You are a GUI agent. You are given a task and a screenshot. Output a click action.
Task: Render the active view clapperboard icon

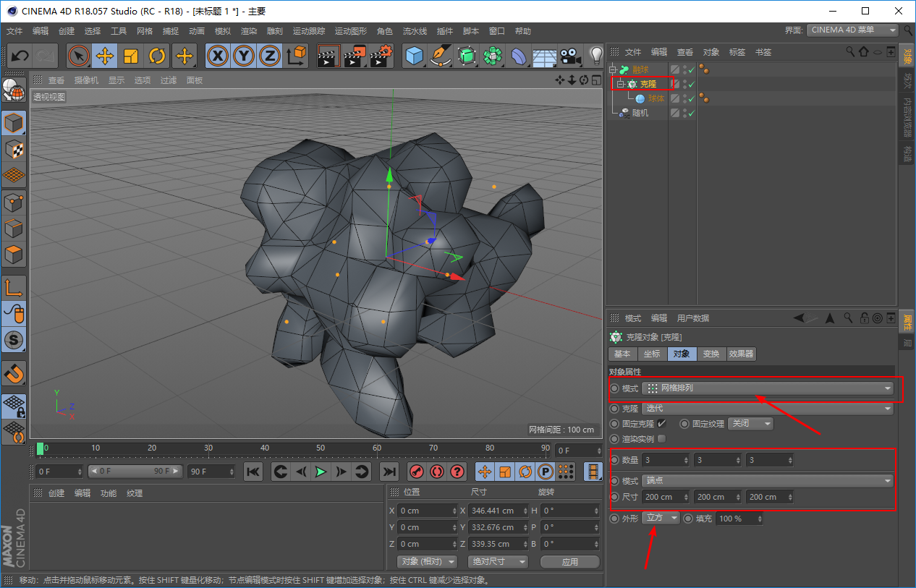coord(328,56)
